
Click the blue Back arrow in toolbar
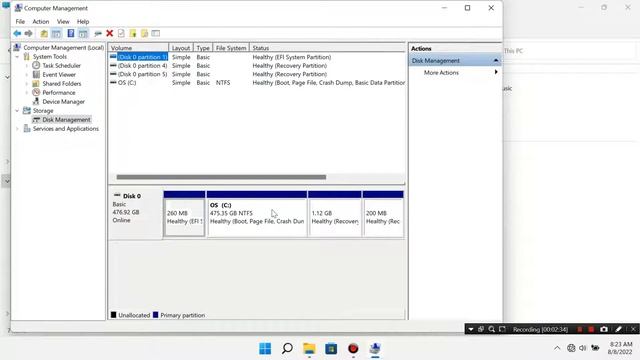pyautogui.click(x=17, y=33)
